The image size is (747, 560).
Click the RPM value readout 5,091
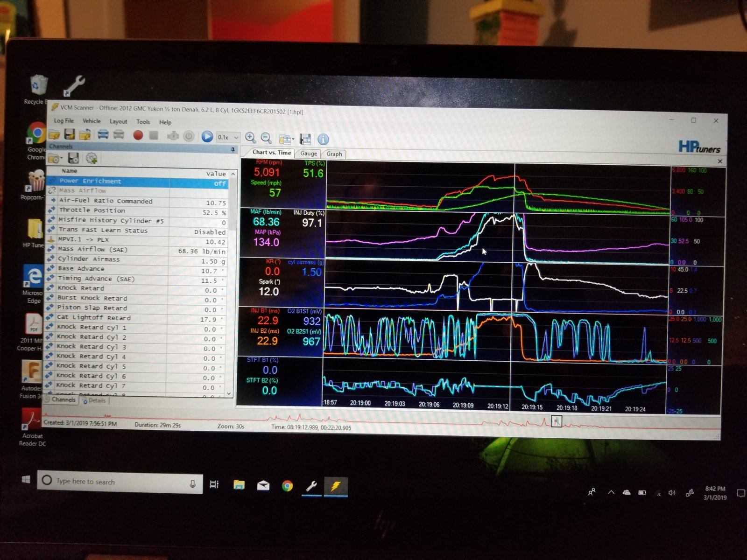pos(267,172)
